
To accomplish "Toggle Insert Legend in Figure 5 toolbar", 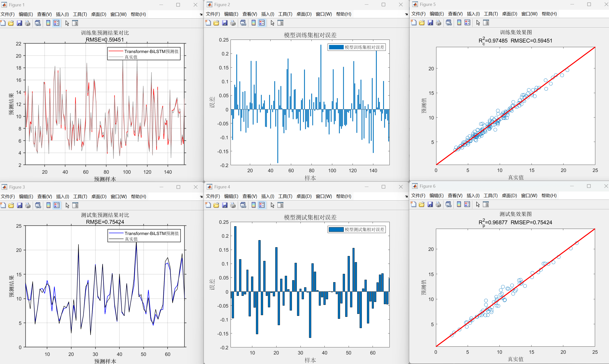I will point(467,22).
